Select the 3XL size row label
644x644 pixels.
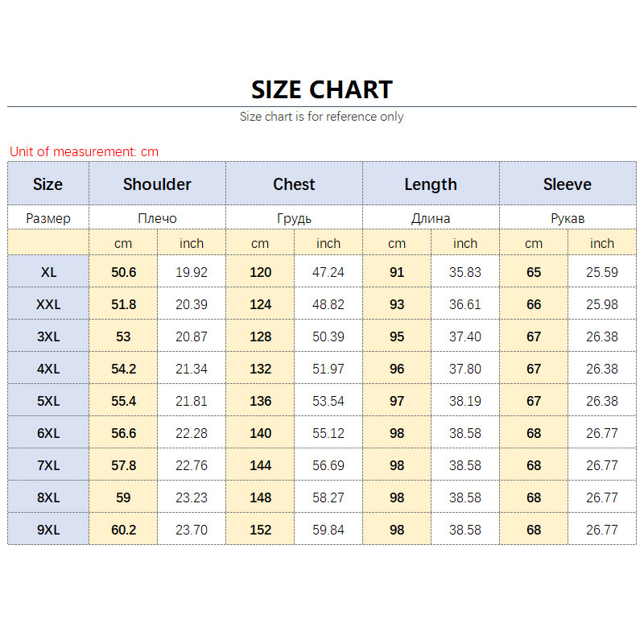tap(48, 336)
